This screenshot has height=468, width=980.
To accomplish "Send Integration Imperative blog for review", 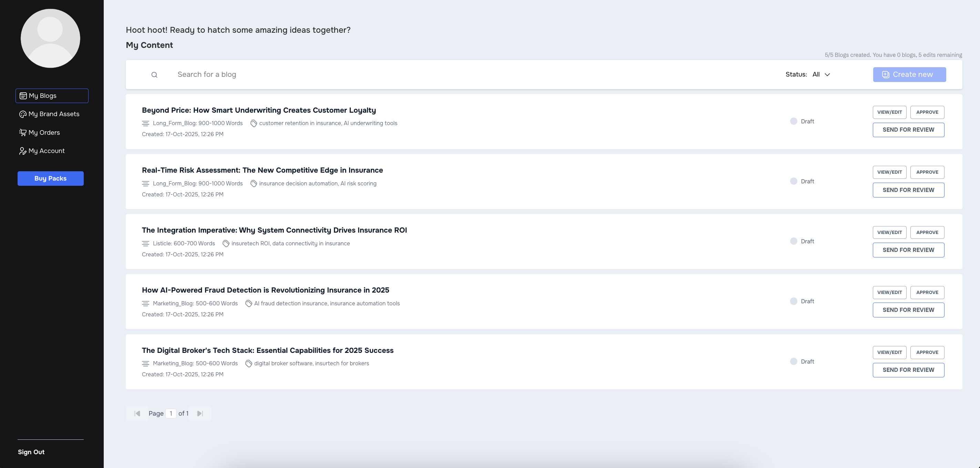I will 908,250.
